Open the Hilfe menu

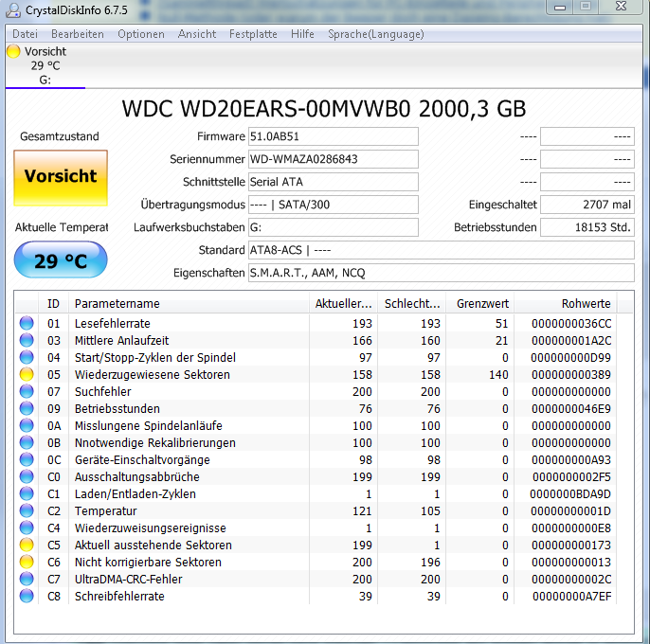[302, 34]
